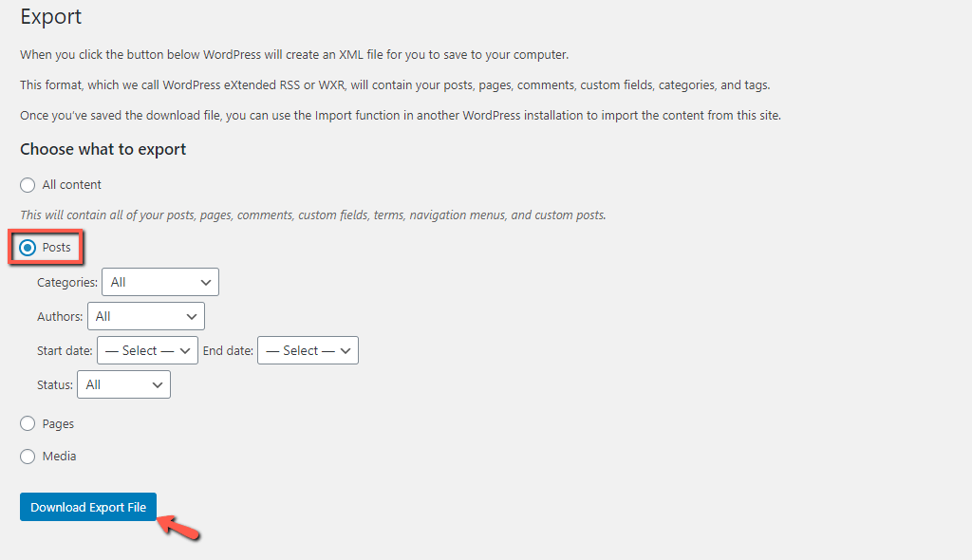Expand the End date selector
972x560 pixels.
coord(308,350)
